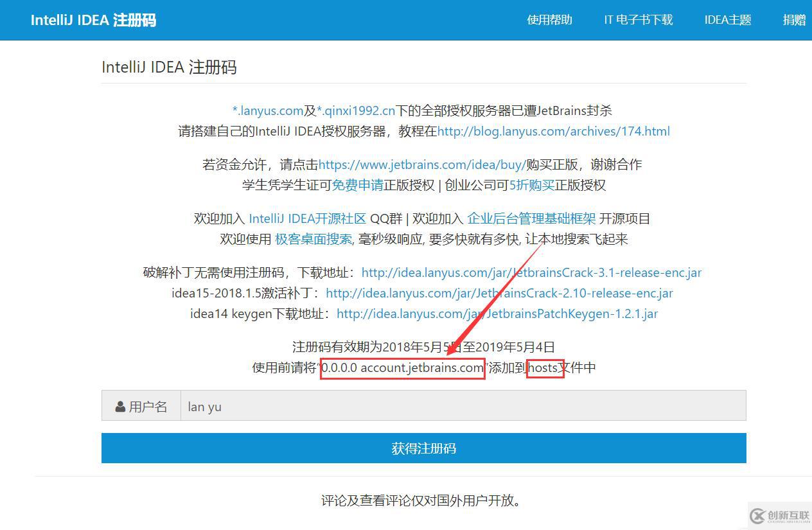Click the user icon beside 用户名
This screenshot has height=530, width=812.
(120, 407)
